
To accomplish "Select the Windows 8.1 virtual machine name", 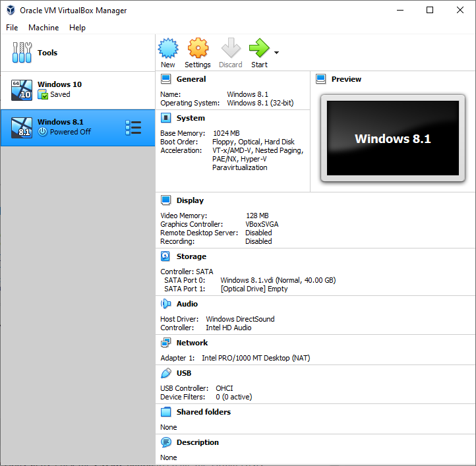I will point(61,122).
